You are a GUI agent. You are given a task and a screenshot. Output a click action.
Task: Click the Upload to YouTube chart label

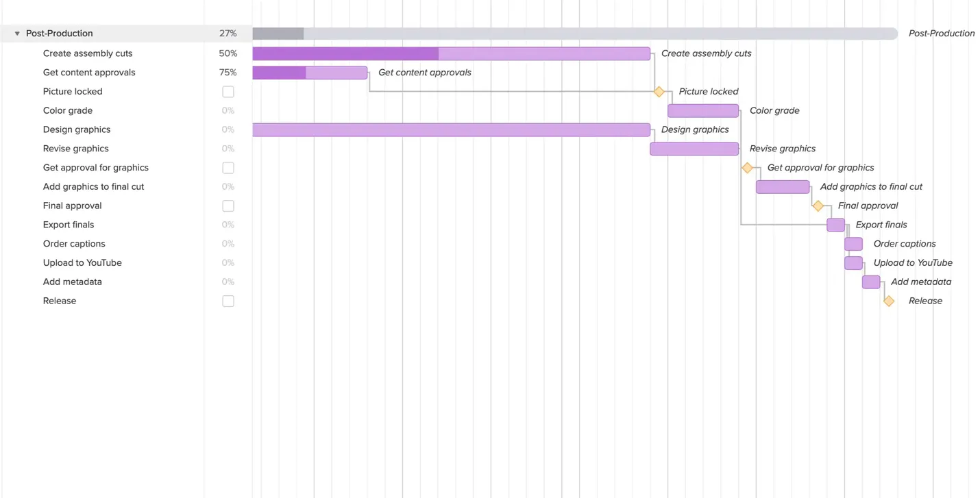913,263
